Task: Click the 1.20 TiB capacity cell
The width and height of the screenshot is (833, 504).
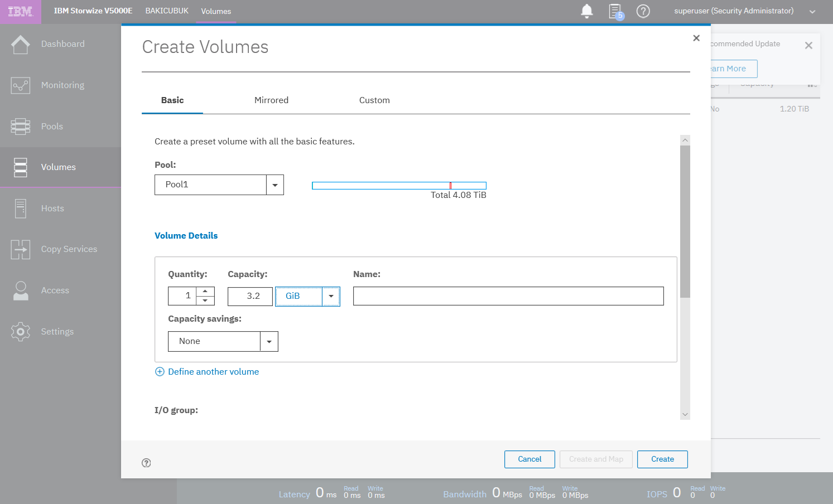Action: [794, 109]
